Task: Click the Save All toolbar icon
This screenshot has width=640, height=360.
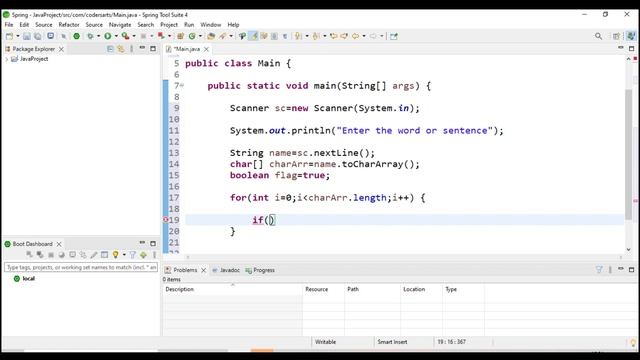Action: [38, 36]
